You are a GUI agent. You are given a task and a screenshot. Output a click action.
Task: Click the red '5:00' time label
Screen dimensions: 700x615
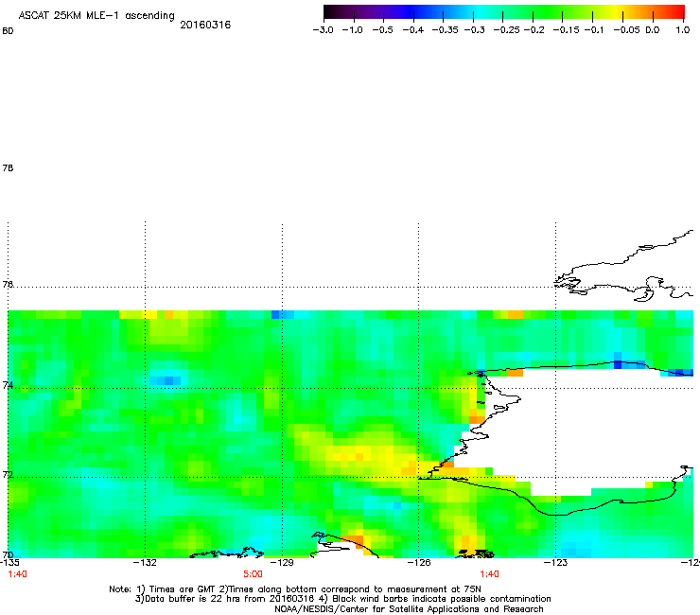click(x=253, y=574)
